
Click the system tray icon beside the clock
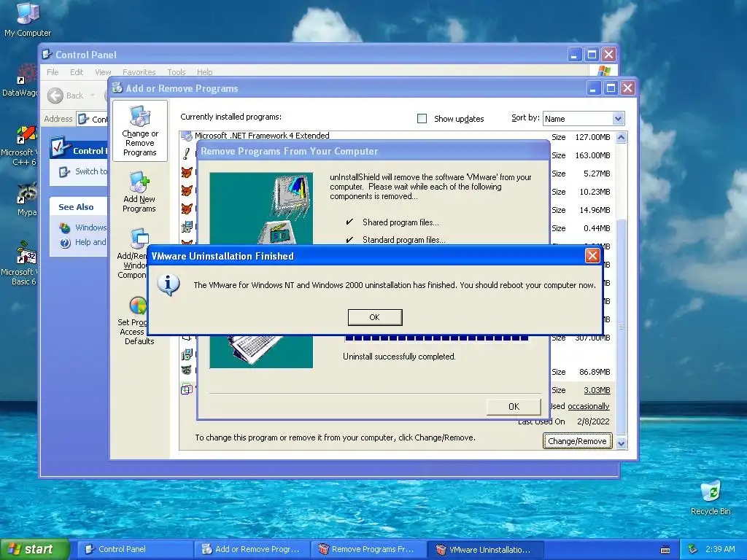[693, 549]
